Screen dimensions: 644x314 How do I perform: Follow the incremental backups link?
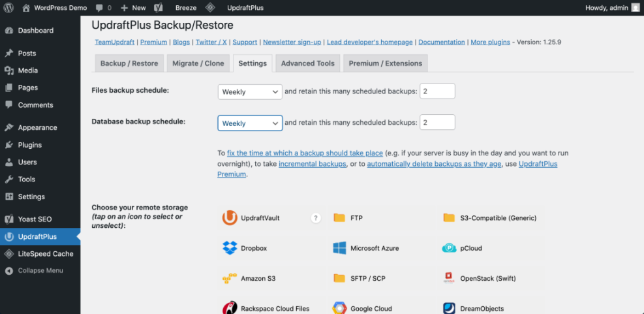(x=312, y=164)
